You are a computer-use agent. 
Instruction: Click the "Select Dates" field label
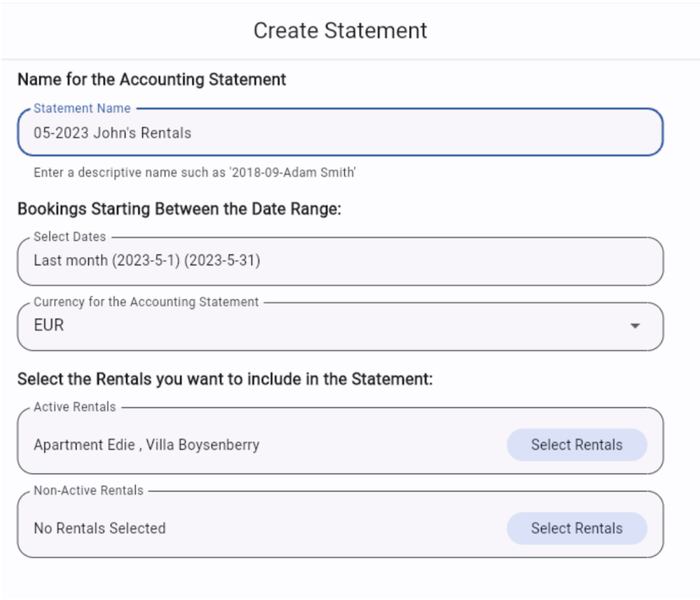(x=69, y=237)
